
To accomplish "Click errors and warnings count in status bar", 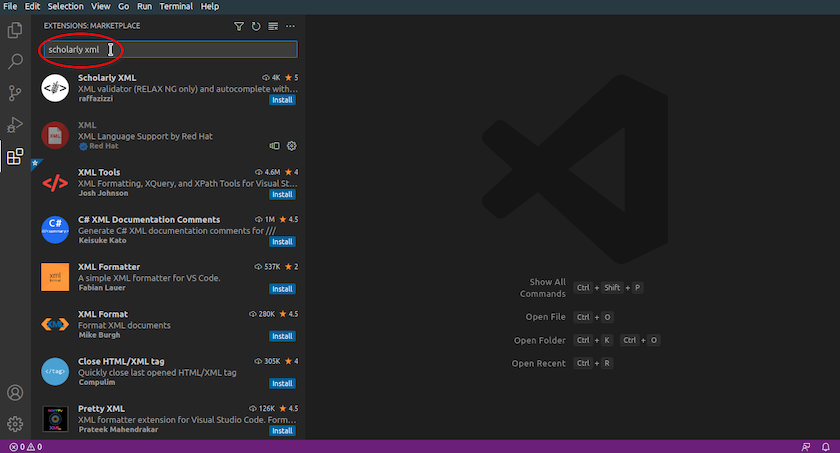I will (x=25, y=447).
